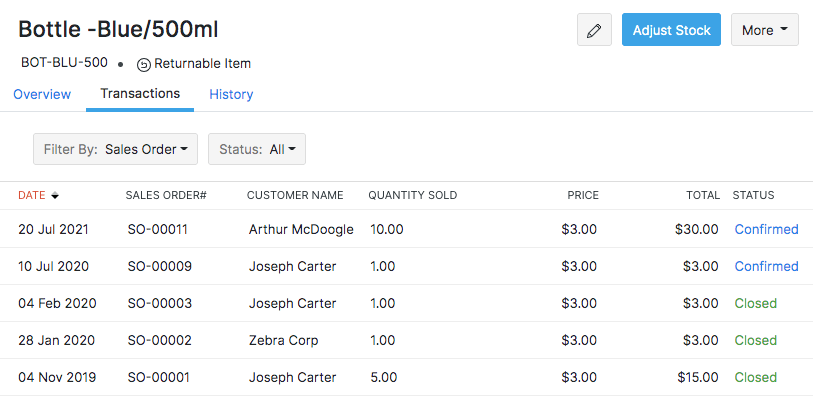Open sales order SO-00001
Image resolution: width=813 pixels, height=397 pixels.
tap(158, 377)
